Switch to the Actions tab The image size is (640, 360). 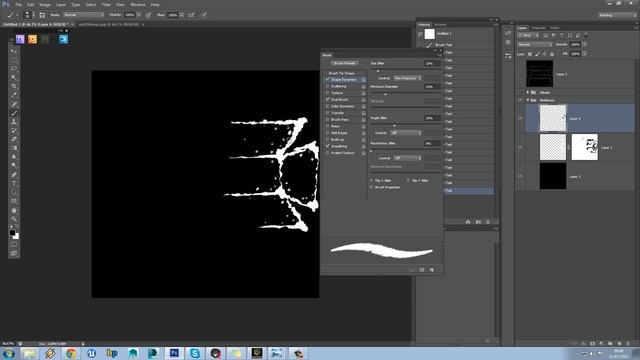(440, 24)
